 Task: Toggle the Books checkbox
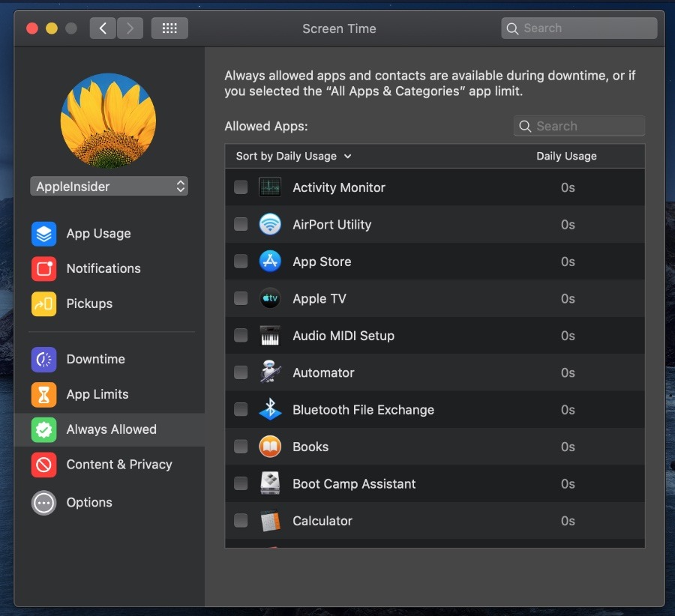point(241,447)
